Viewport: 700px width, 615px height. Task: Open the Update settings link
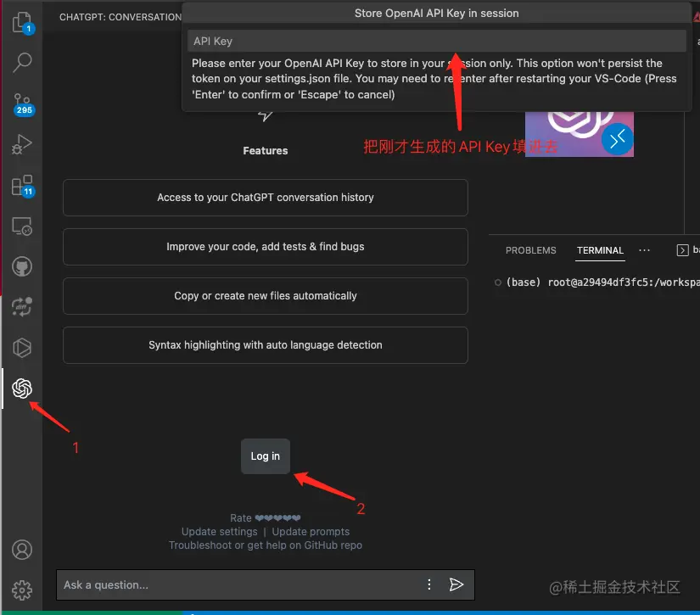click(219, 532)
